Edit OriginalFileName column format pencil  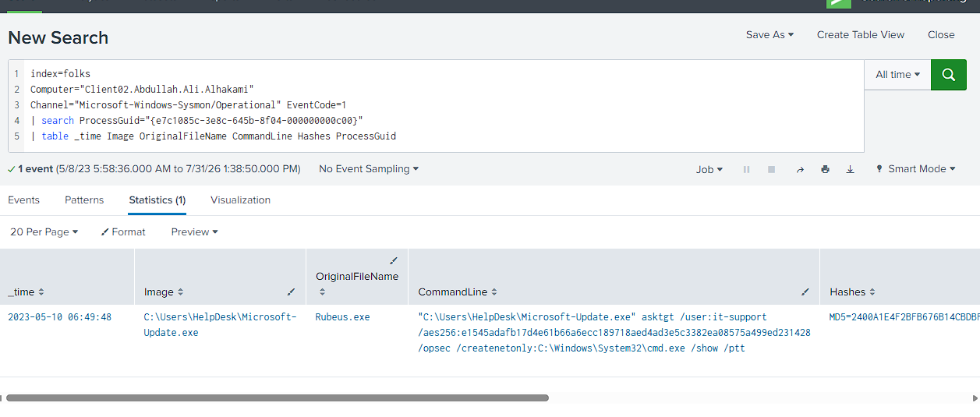(x=394, y=261)
